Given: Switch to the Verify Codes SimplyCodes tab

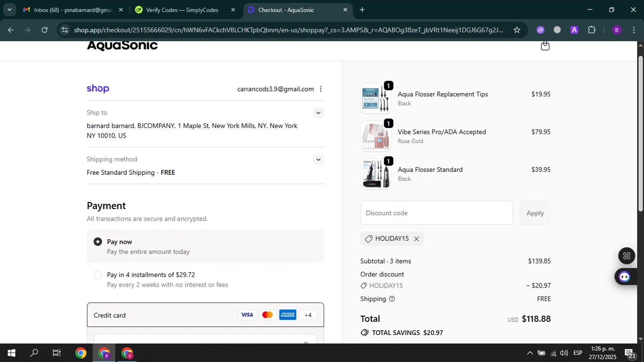Looking at the screenshot, I should tap(185, 9).
